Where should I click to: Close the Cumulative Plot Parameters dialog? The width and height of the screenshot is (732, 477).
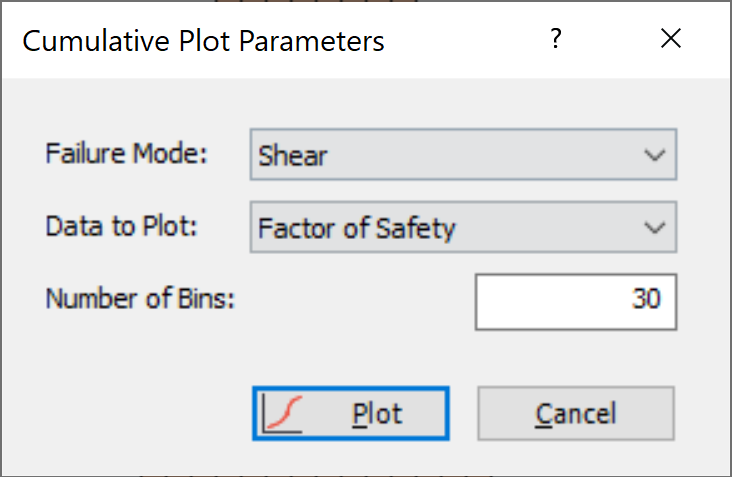pyautogui.click(x=671, y=38)
